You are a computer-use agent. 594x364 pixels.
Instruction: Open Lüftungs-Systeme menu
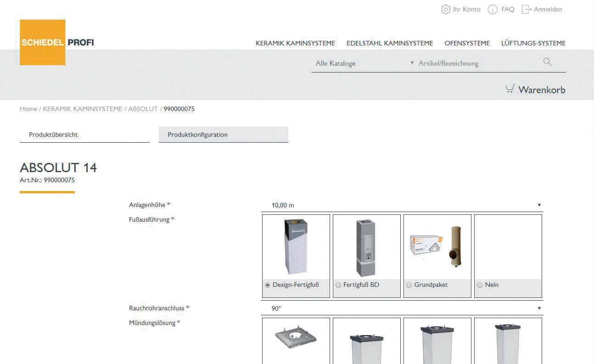pyautogui.click(x=533, y=43)
